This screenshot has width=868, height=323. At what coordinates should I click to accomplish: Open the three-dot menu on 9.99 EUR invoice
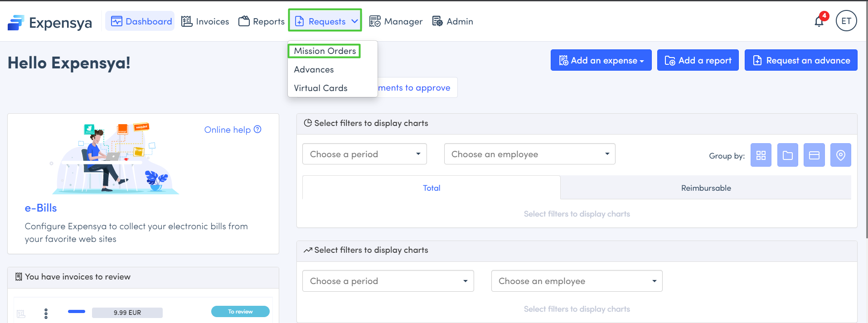pyautogui.click(x=46, y=313)
